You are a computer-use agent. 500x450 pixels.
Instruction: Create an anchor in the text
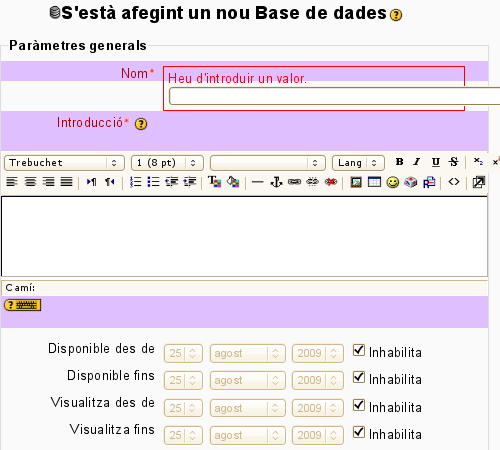click(276, 182)
